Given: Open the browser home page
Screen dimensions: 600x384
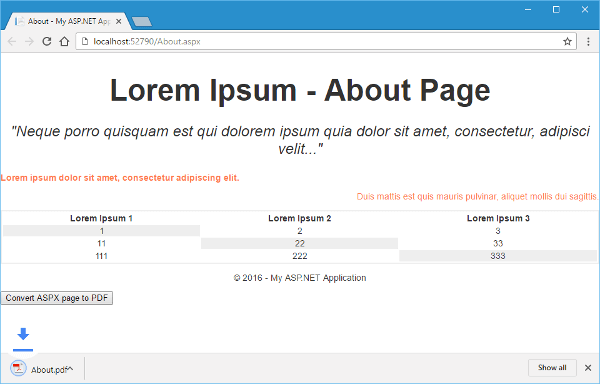Looking at the screenshot, I should (x=64, y=41).
